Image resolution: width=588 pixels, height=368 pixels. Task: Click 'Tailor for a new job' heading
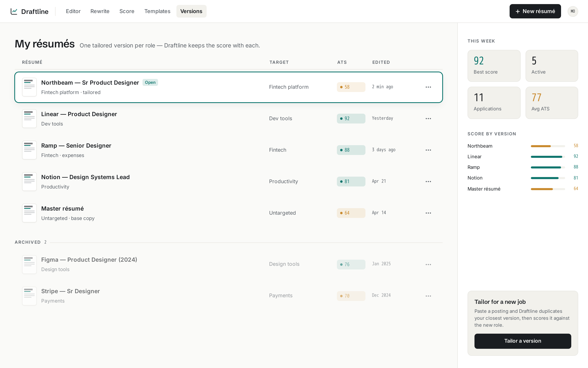(x=500, y=302)
